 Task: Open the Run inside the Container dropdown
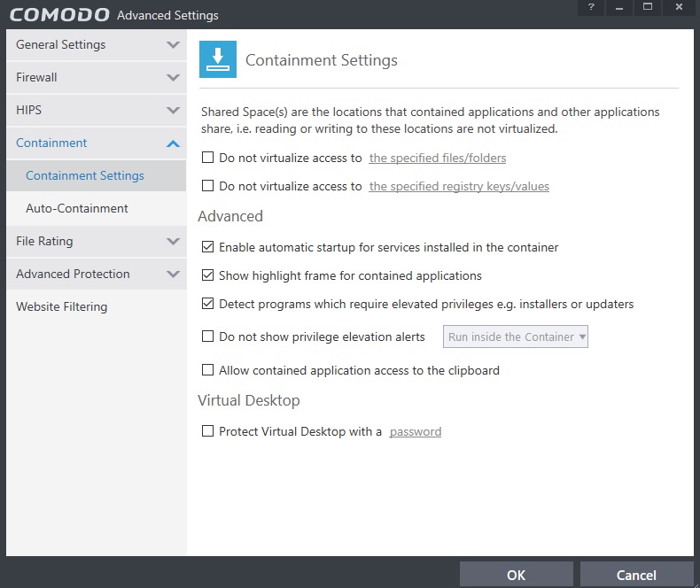pos(517,337)
